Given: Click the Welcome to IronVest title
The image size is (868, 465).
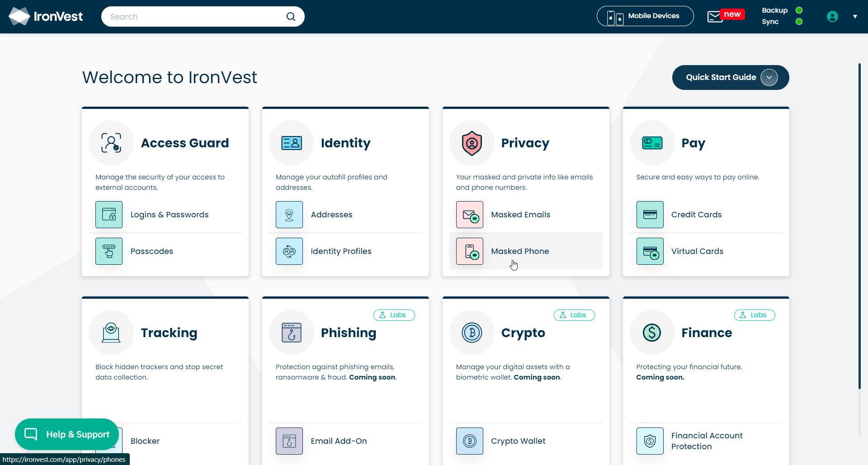Looking at the screenshot, I should tap(170, 77).
